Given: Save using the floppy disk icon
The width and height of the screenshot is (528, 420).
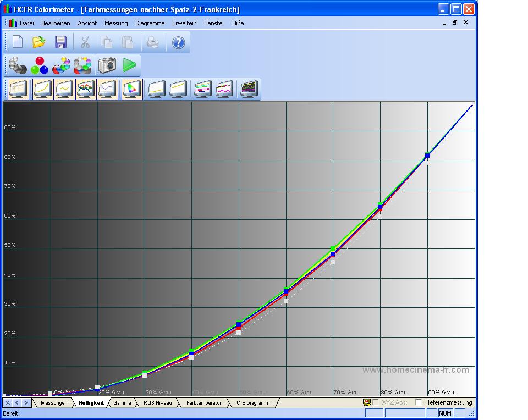Looking at the screenshot, I should click(x=61, y=42).
